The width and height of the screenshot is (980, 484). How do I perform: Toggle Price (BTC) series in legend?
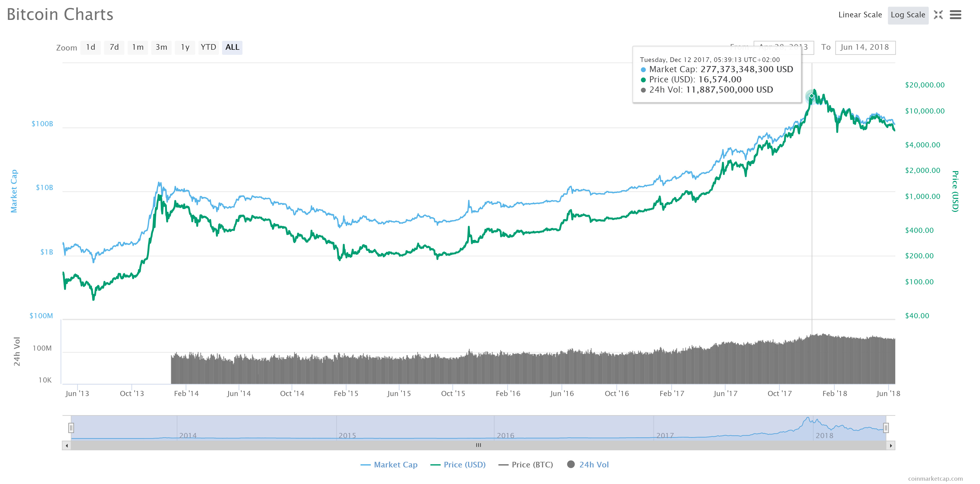pos(525,464)
